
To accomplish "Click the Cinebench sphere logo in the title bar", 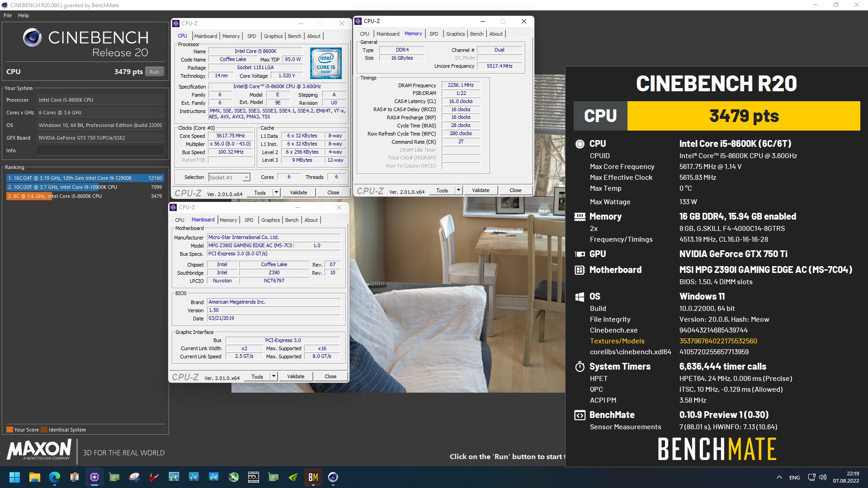I will coord(5,5).
